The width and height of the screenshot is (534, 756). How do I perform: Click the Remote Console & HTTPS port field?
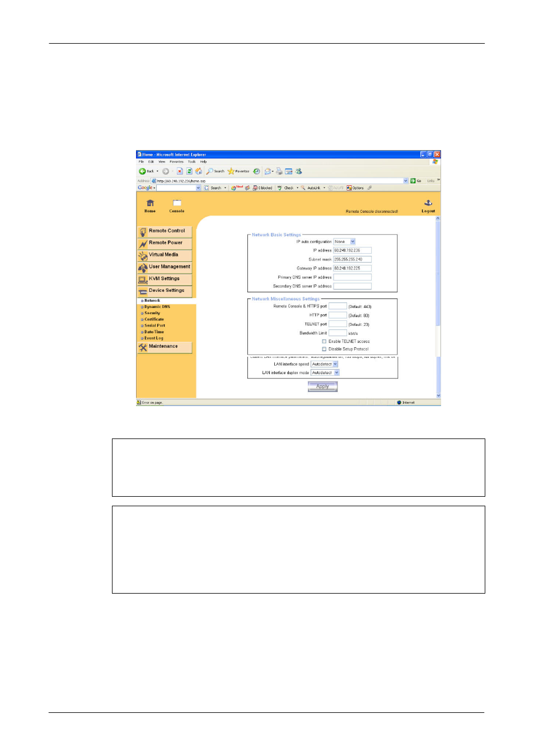(338, 306)
